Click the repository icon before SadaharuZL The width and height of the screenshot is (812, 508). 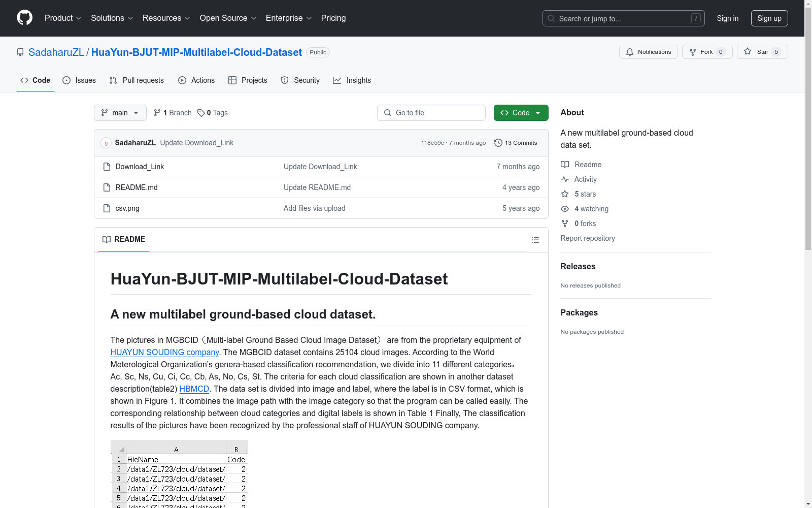20,52
